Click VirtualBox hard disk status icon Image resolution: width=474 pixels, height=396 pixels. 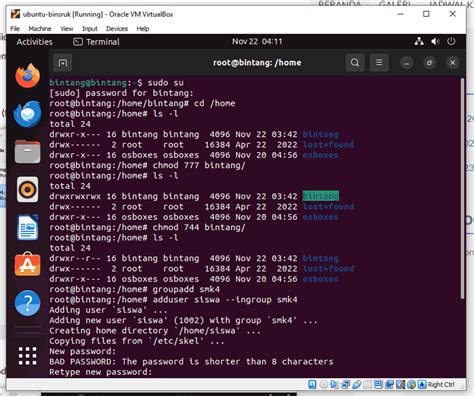(312, 384)
